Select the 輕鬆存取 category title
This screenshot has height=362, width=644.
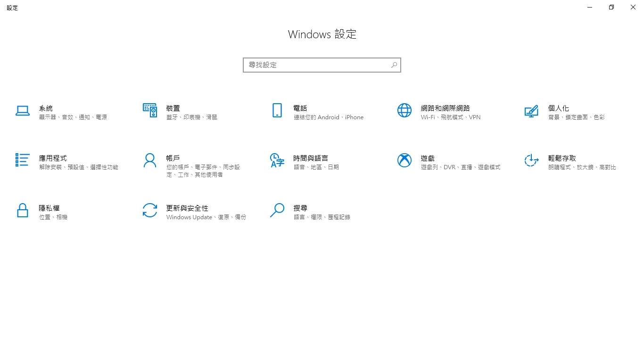[562, 158]
